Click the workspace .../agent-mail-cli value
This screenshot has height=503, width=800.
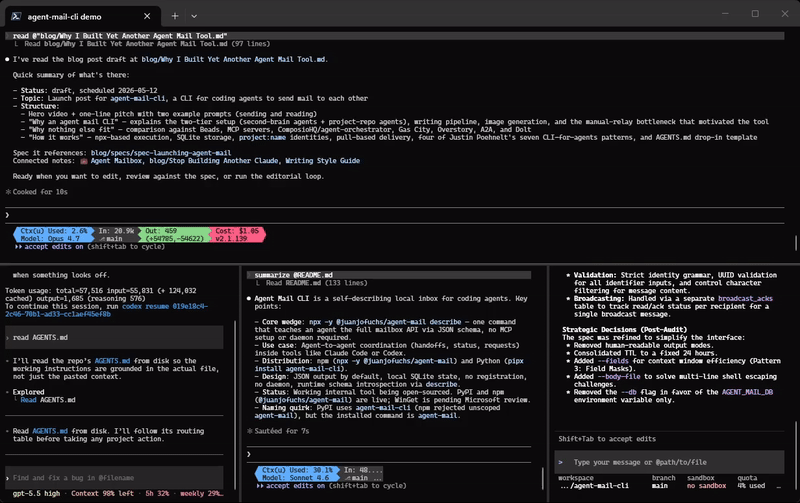click(x=594, y=486)
